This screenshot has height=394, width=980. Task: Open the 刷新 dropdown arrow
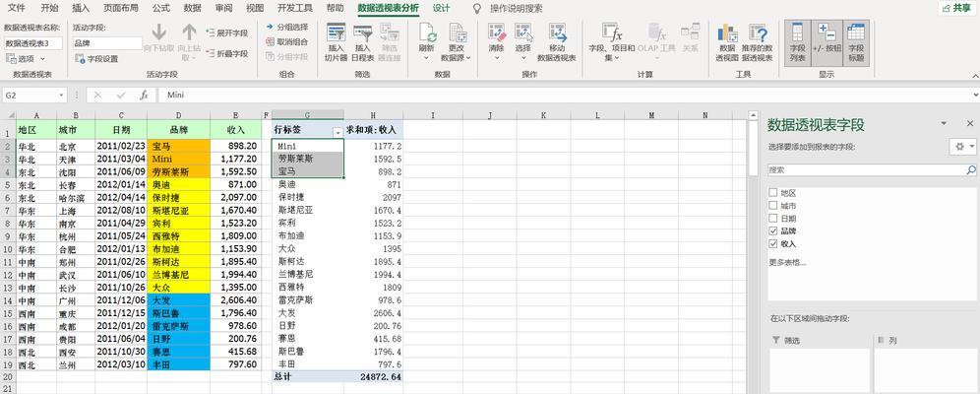point(426,58)
